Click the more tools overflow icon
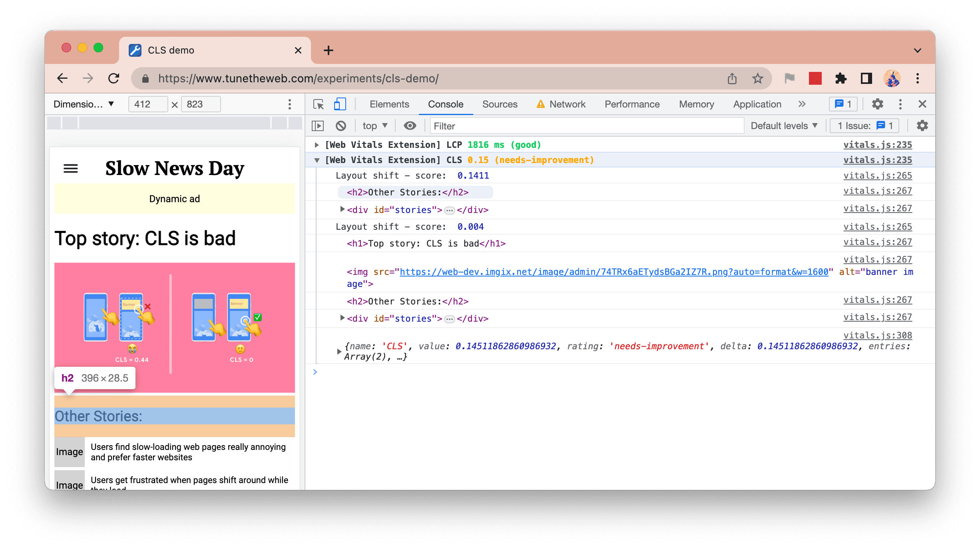 pos(802,104)
